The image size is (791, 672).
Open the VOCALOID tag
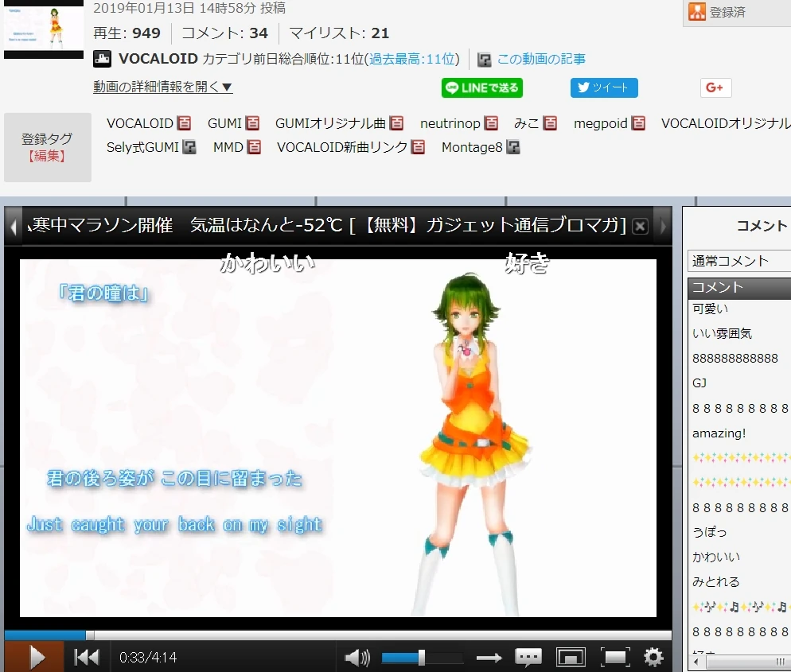coord(140,123)
